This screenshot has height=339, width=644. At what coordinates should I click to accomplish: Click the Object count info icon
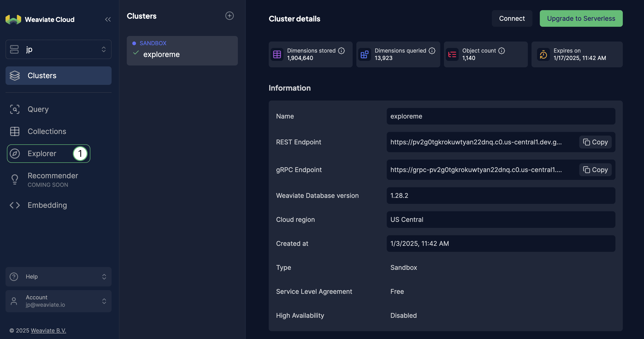pyautogui.click(x=501, y=51)
